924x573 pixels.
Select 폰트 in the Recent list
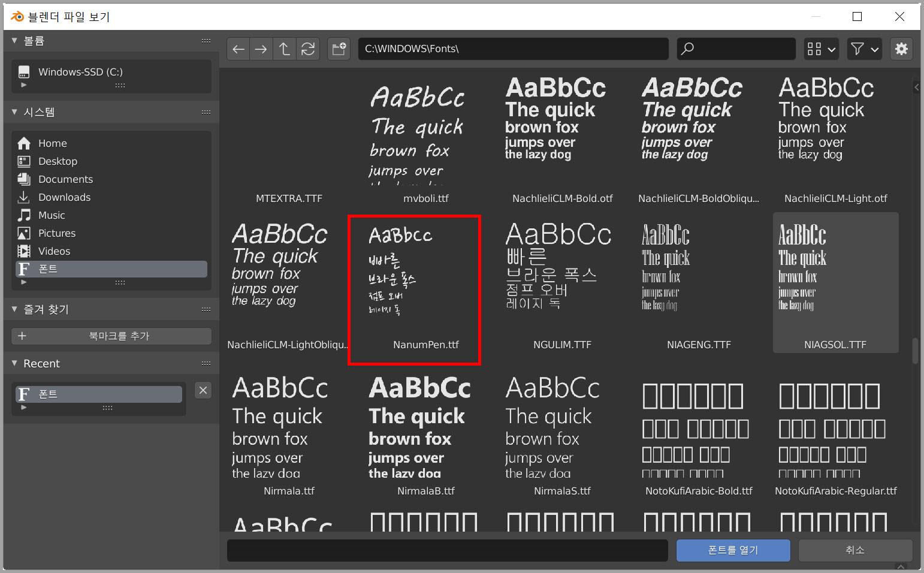99,394
